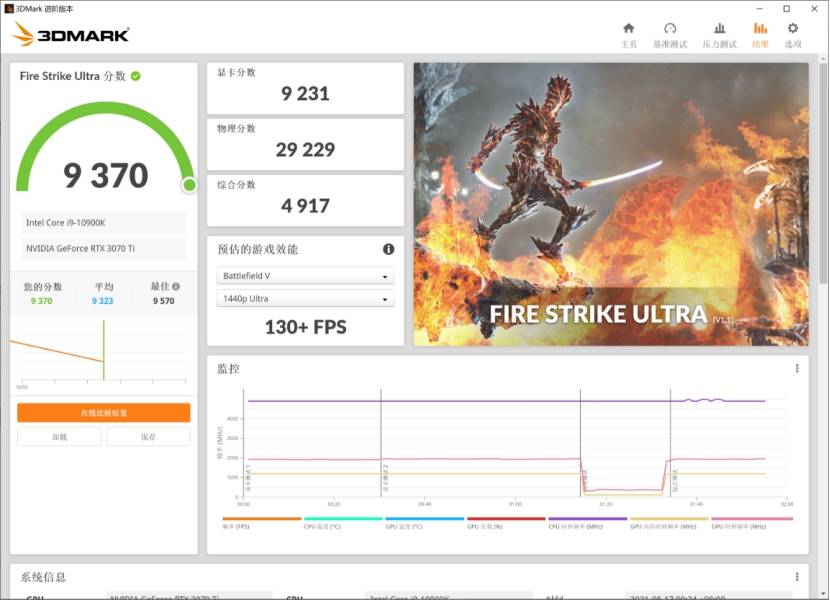830x600 pixels.
Task: Click the large 9 370 score in gauge
Action: 105,176
